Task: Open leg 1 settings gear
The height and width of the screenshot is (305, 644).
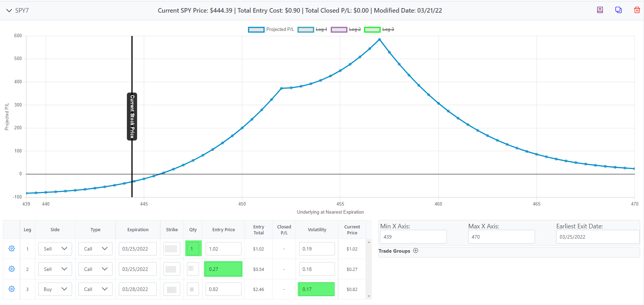Action: 12,249
